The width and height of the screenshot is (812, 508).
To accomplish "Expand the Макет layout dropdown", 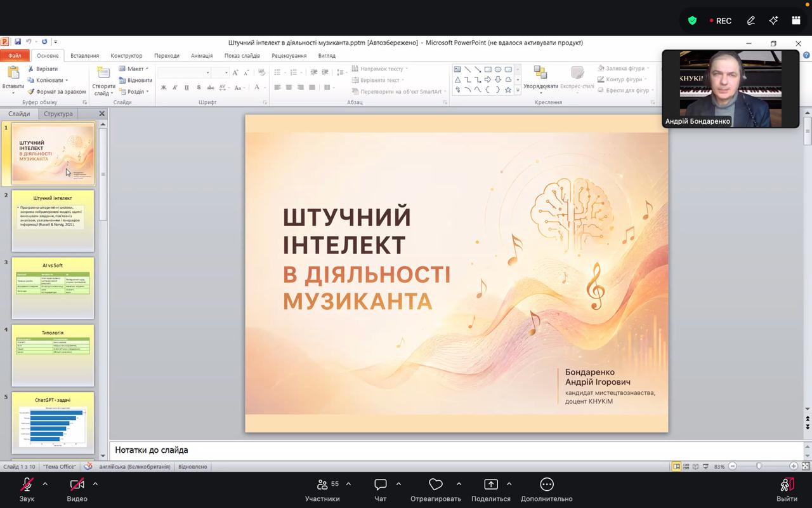I will [x=133, y=69].
